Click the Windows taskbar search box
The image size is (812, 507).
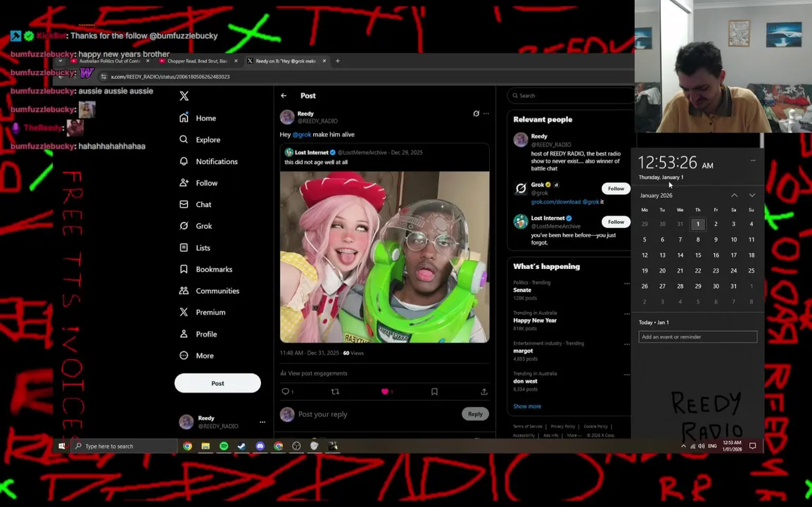(125, 446)
